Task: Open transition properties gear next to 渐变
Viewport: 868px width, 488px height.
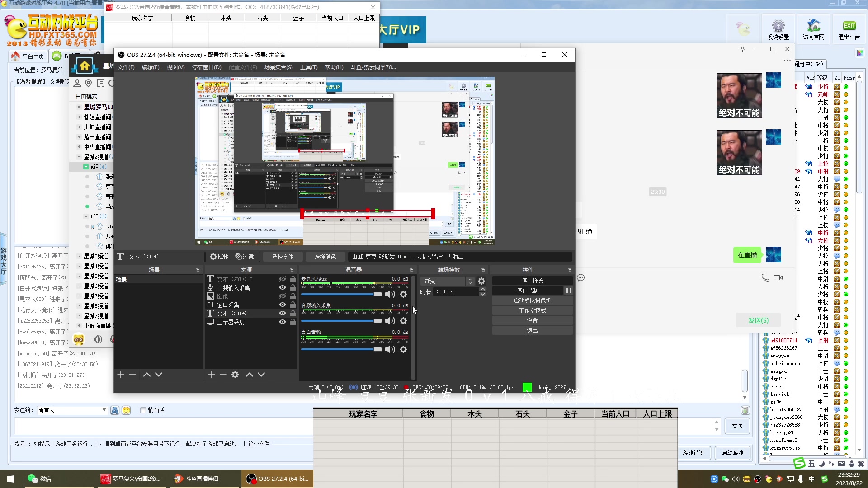Action: pyautogui.click(x=481, y=281)
